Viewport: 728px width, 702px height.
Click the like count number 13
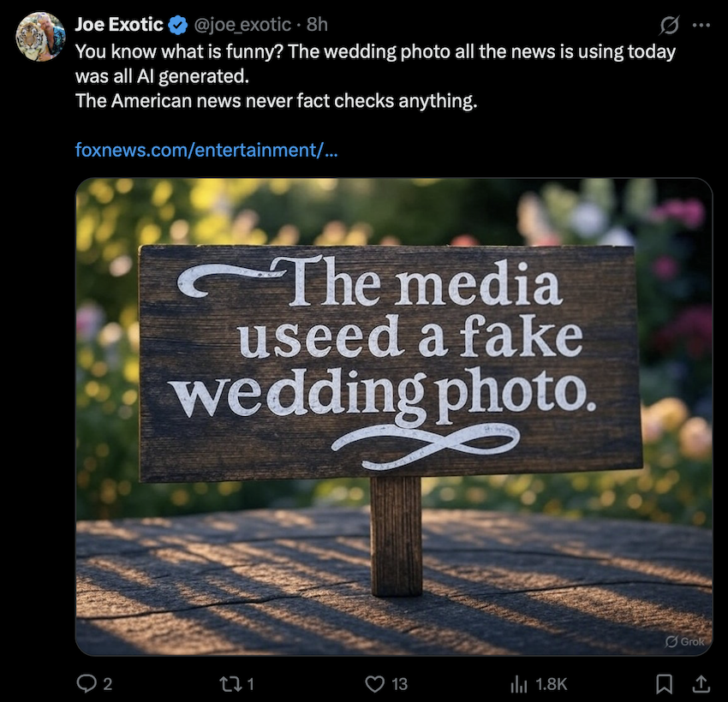click(399, 684)
